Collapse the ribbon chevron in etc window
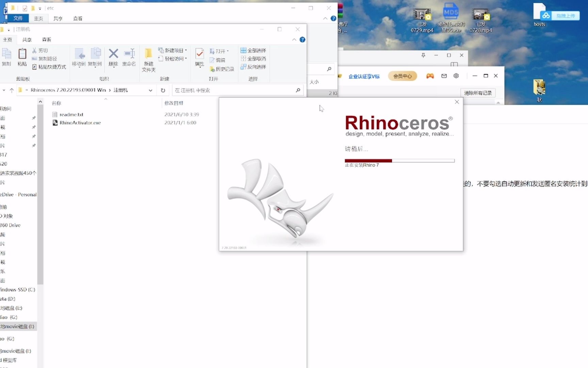Image resolution: width=588 pixels, height=368 pixels. [325, 18]
